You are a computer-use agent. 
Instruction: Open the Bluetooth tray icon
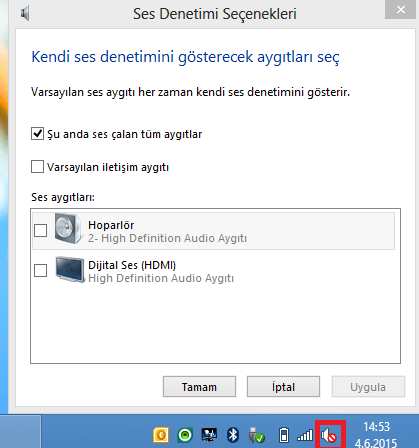pyautogui.click(x=233, y=435)
